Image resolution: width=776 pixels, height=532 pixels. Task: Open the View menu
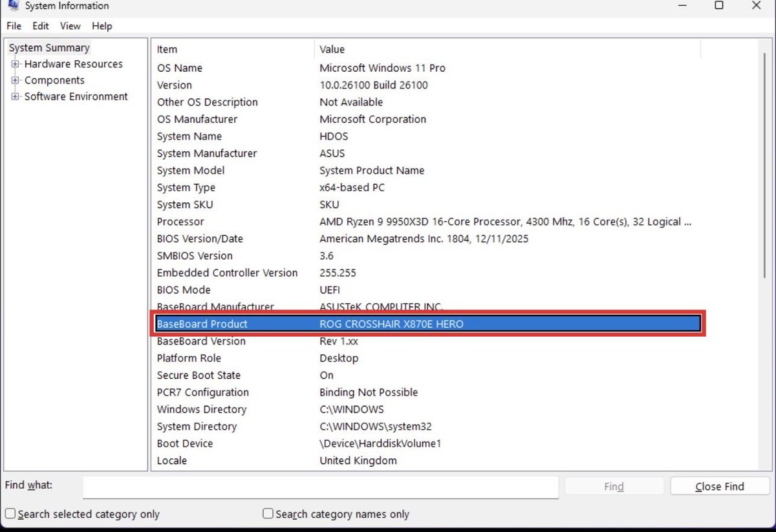point(70,26)
